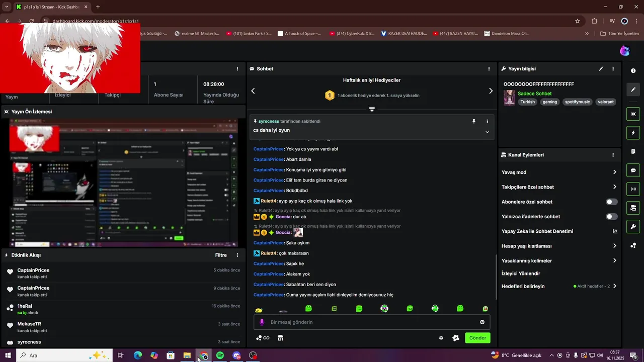The height and width of the screenshot is (362, 644).
Task: Toggle the channel actions camera sidebar icon
Action: [633, 208]
